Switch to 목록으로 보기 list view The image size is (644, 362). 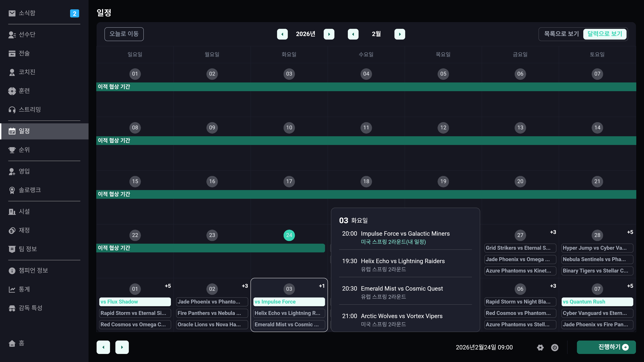[561, 34]
